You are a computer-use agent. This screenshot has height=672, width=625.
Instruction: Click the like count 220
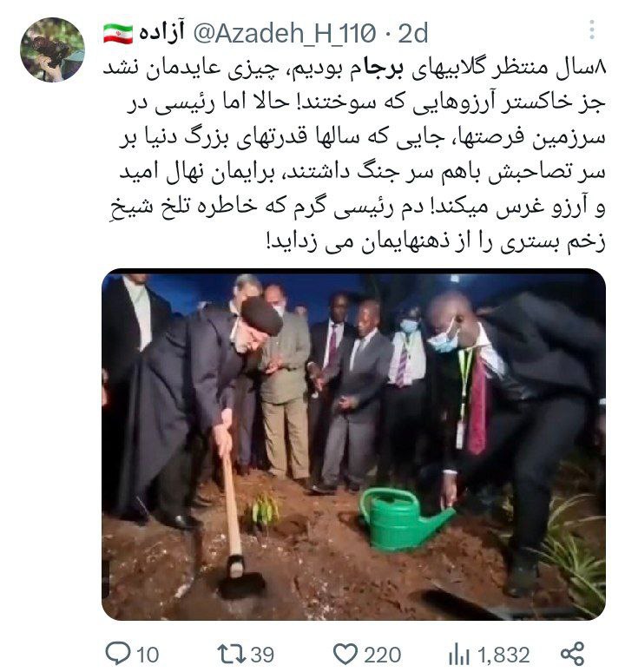pyautogui.click(x=382, y=655)
